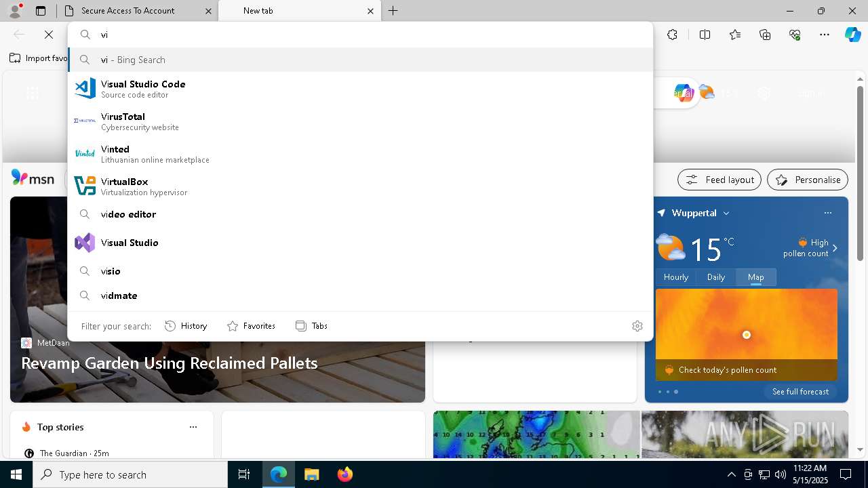Viewport: 868px width, 488px height.
Task: Open Browser essentials heart icon
Action: [x=795, y=35]
